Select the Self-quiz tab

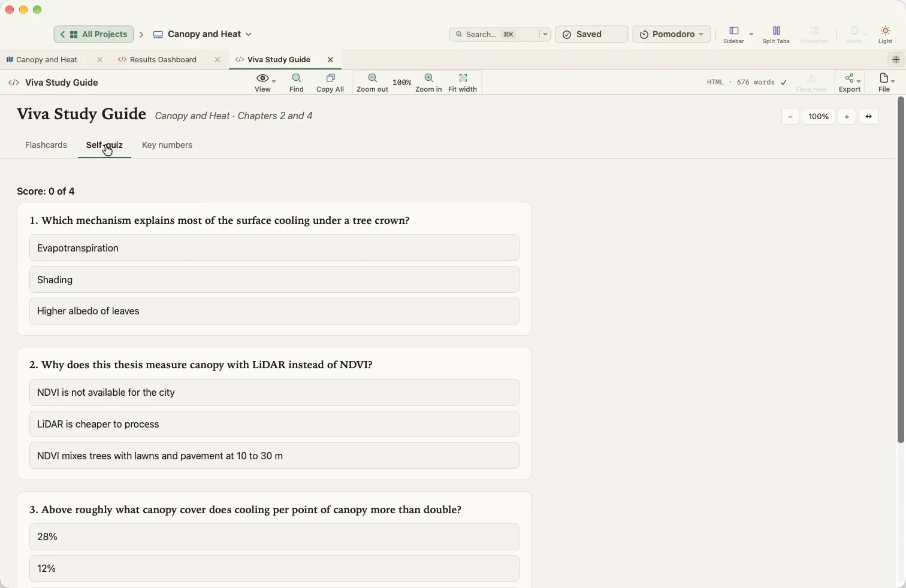click(x=104, y=146)
